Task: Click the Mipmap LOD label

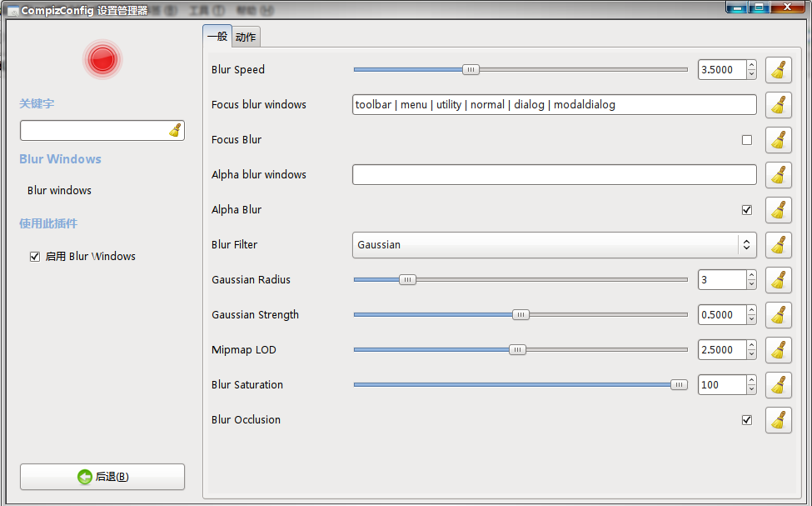Action: (x=243, y=350)
